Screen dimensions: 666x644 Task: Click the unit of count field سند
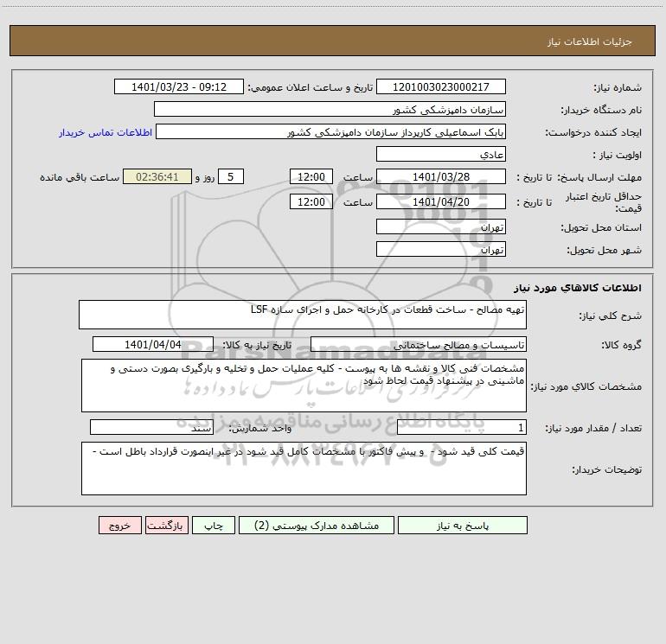[x=151, y=428]
